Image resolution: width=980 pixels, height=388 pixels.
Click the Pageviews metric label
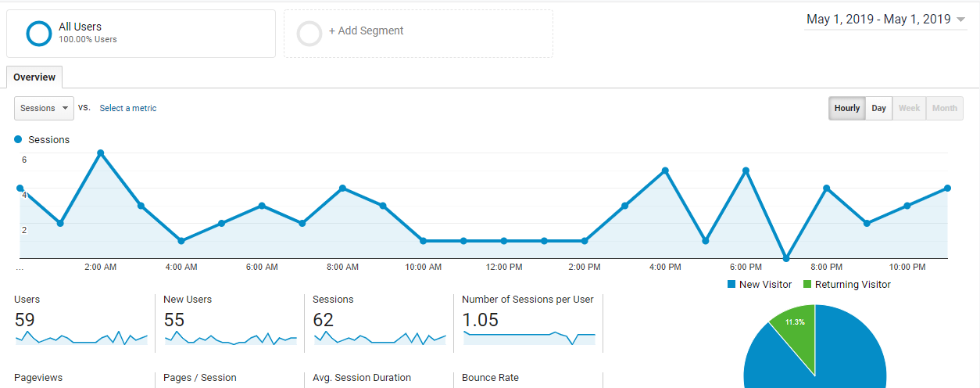[x=38, y=378]
